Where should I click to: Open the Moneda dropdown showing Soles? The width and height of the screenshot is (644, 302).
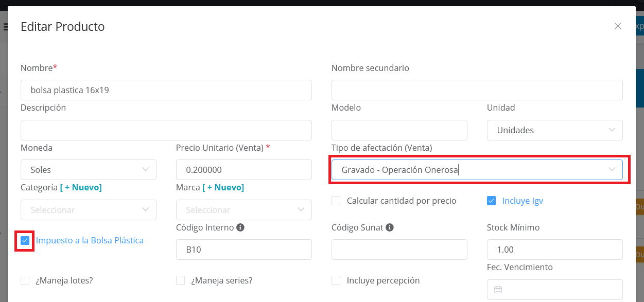(88, 170)
